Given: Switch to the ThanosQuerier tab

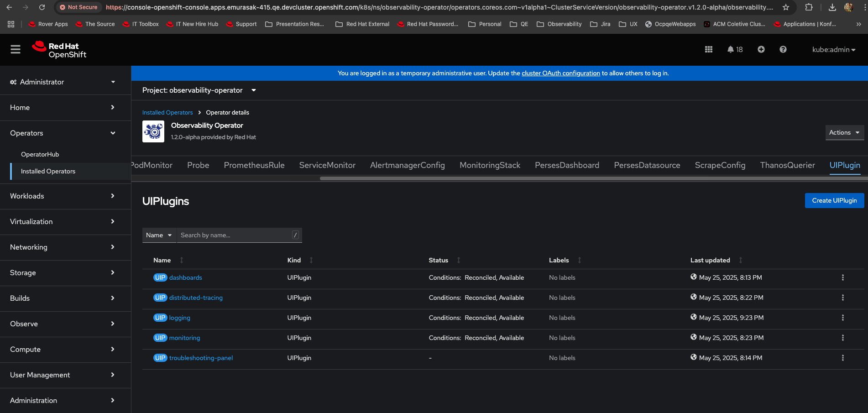Looking at the screenshot, I should 787,165.
